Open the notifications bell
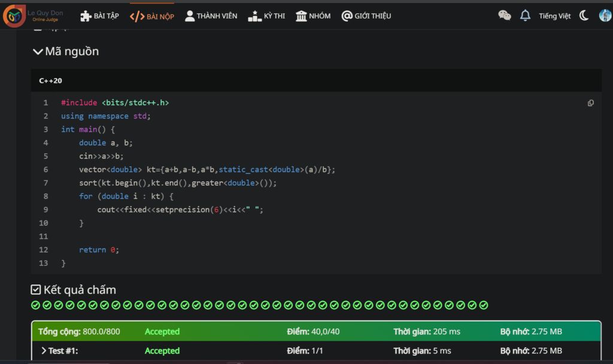The width and height of the screenshot is (613, 364). pyautogui.click(x=525, y=16)
